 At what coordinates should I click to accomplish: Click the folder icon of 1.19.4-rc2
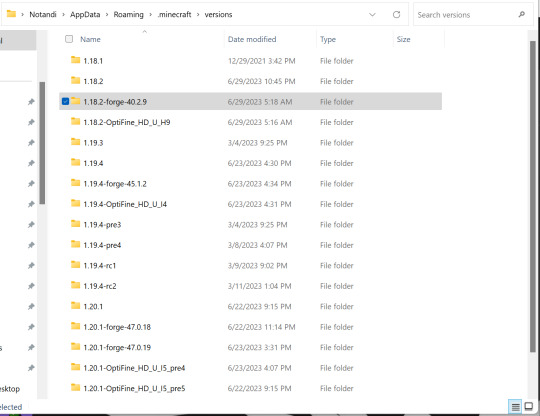75,285
